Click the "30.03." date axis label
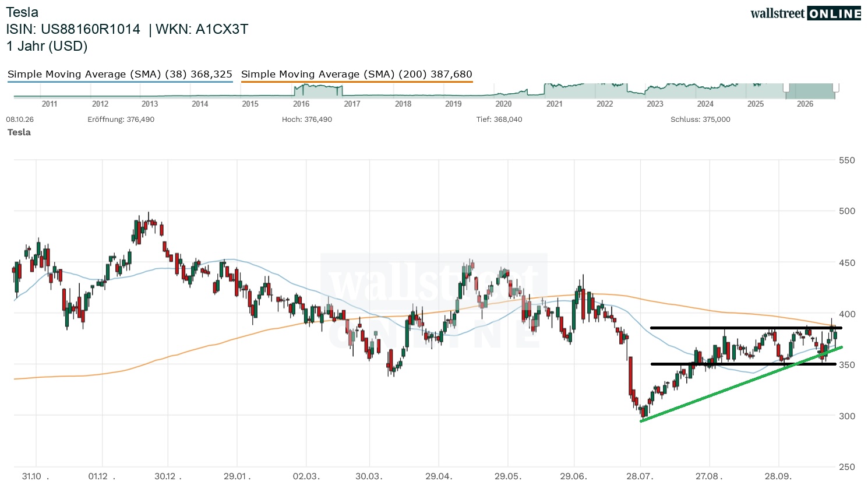The image size is (868, 481). coord(369,476)
